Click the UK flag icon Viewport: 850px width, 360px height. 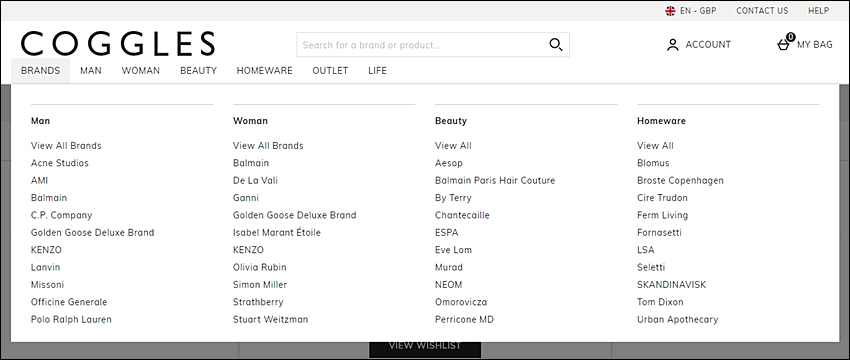[x=671, y=11]
